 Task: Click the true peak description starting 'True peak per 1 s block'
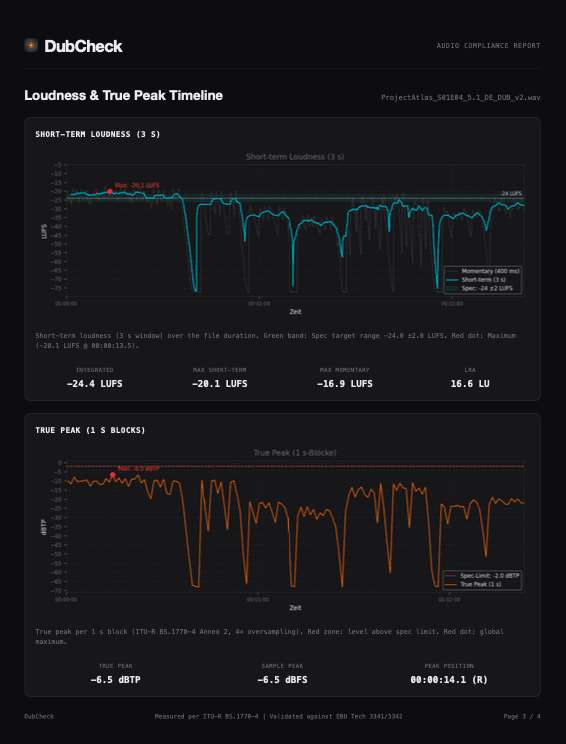click(x=269, y=636)
